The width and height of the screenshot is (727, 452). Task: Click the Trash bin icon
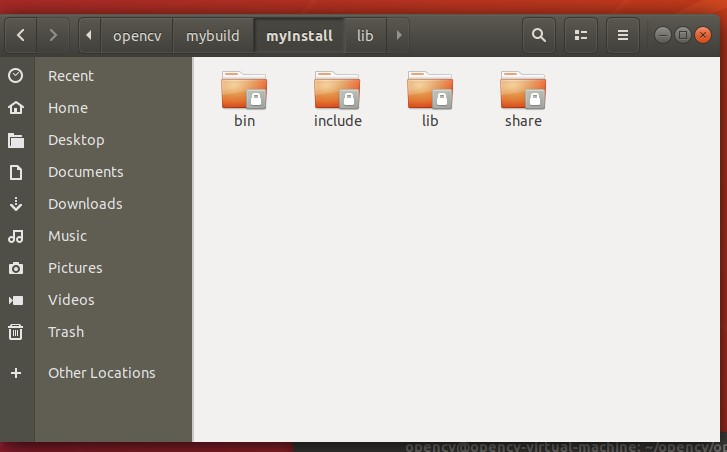coord(16,332)
